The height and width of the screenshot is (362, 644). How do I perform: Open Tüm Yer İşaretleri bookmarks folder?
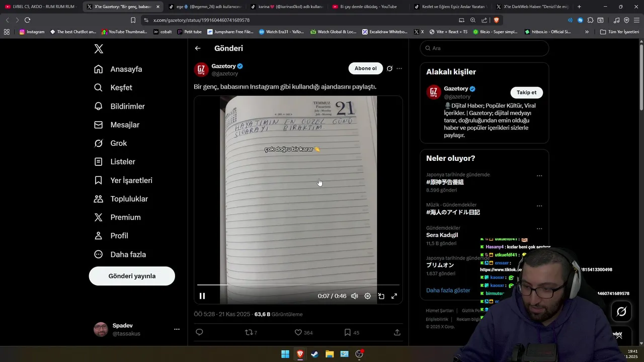pyautogui.click(x=619, y=32)
